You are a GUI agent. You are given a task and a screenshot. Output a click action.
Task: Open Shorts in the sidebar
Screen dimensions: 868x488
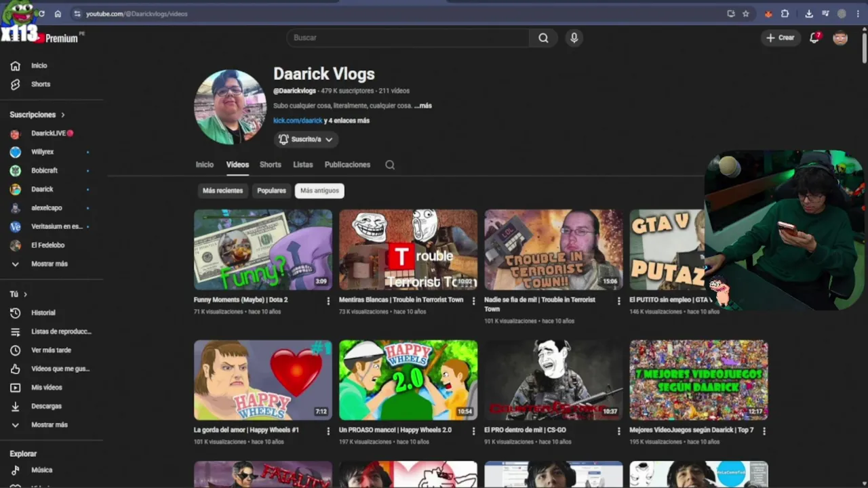[x=40, y=84]
